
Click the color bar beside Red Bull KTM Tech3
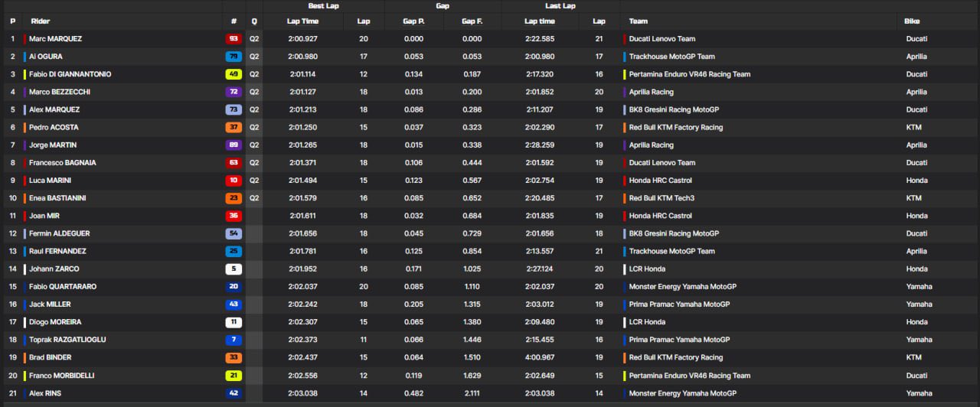(625, 198)
